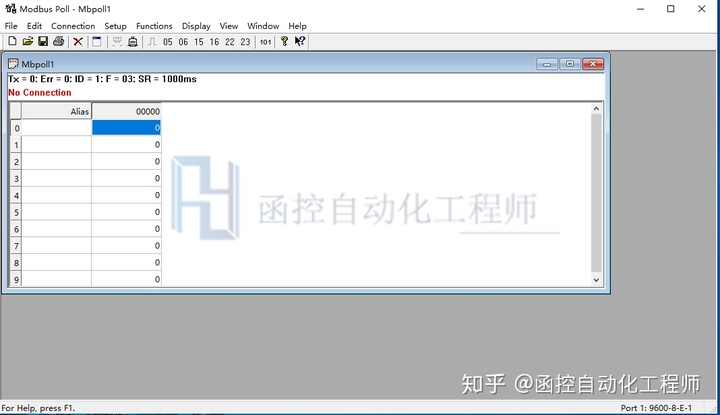
Task: Select function 05 write single coil
Action: click(168, 42)
